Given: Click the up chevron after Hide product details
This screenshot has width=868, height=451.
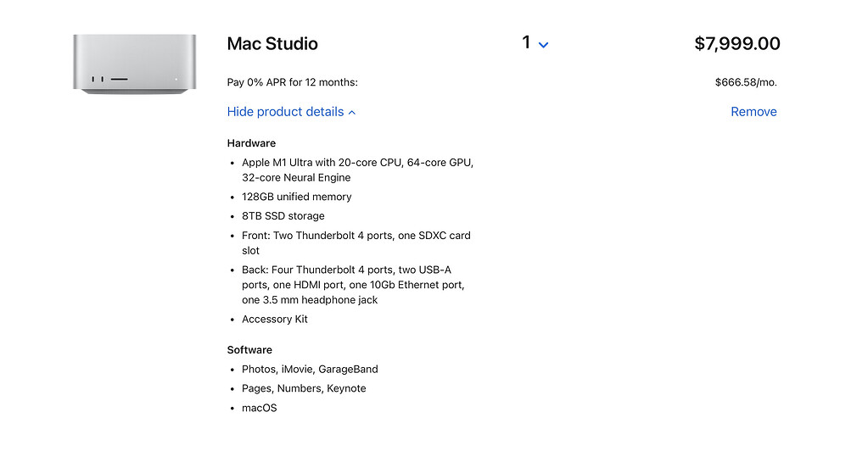Looking at the screenshot, I should [352, 113].
